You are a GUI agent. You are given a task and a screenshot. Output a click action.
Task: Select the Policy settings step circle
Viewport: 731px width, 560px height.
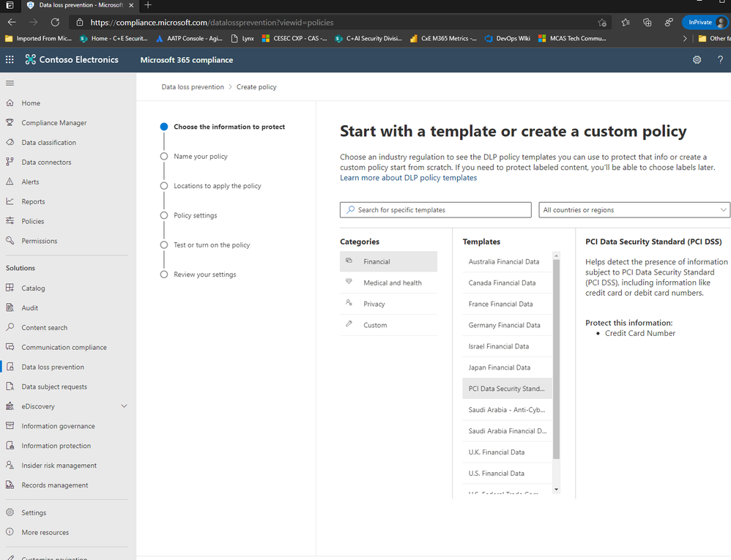click(x=164, y=215)
